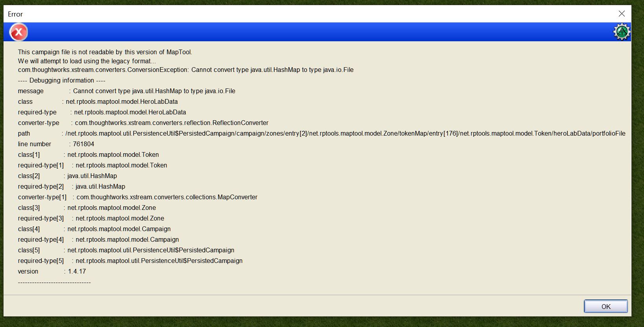This screenshot has width=644, height=327.
Task: Click the dialog close X button
Action: [621, 13]
